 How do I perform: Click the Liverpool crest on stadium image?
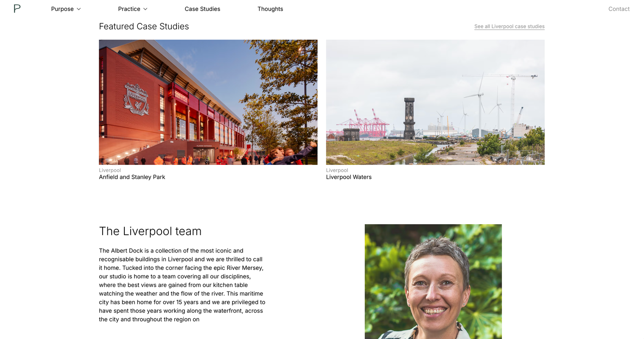click(x=136, y=99)
